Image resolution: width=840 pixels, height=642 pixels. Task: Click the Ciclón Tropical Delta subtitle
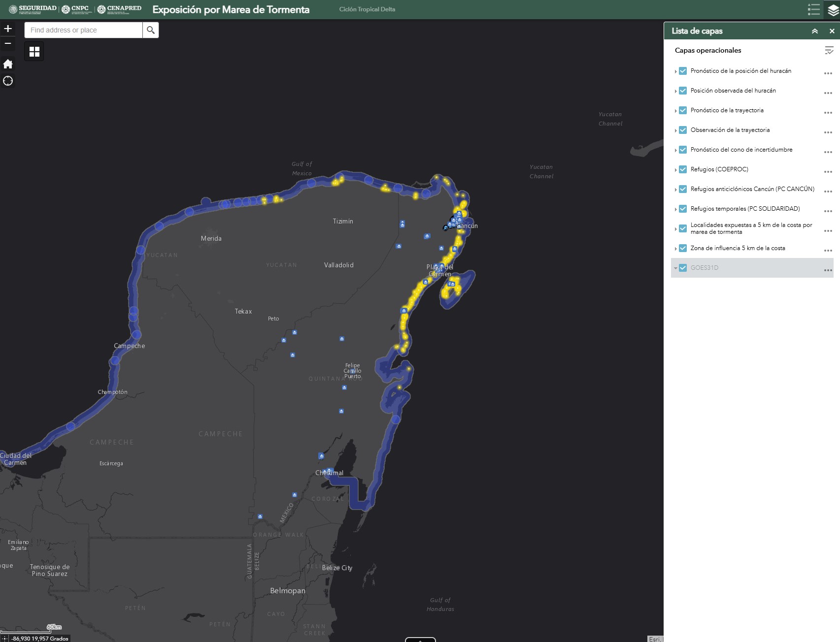coord(367,9)
